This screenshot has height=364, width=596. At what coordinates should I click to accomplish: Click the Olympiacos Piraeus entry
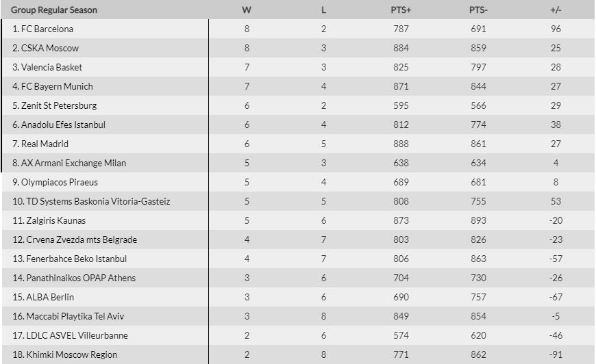[x=60, y=182]
